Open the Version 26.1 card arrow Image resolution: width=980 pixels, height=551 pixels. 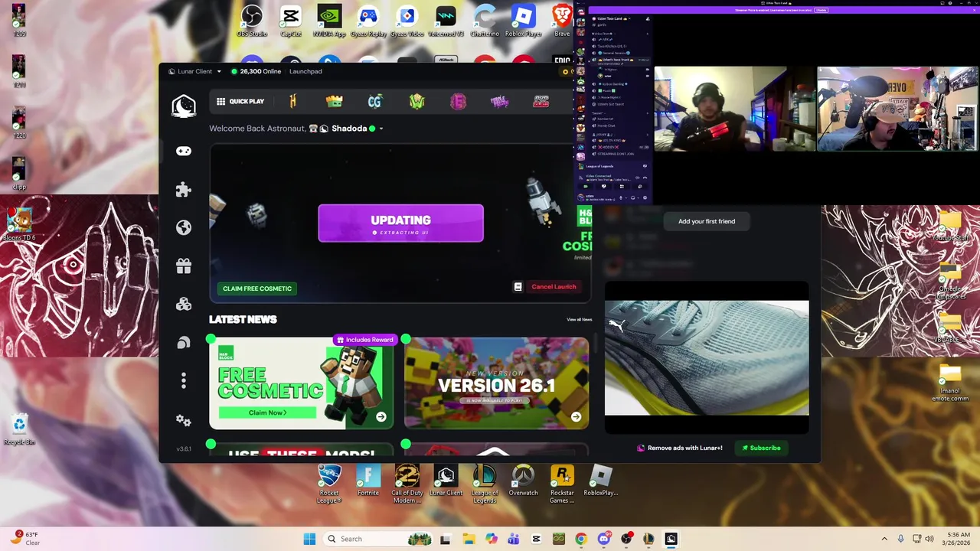[576, 417]
